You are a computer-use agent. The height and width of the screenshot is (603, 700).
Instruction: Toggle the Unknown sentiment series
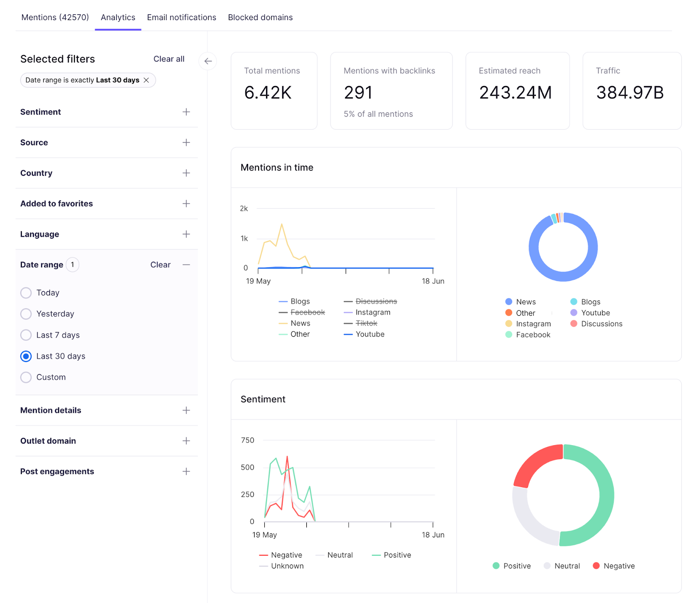tap(287, 565)
